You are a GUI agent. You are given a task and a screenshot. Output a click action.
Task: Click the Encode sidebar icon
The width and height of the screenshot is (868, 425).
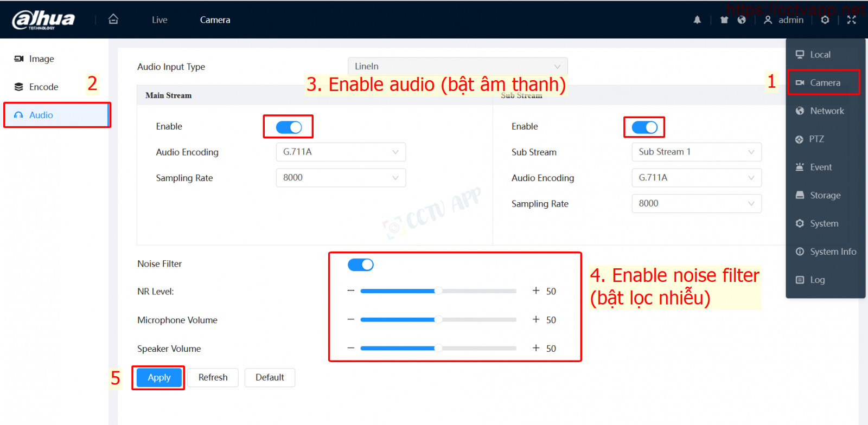19,87
